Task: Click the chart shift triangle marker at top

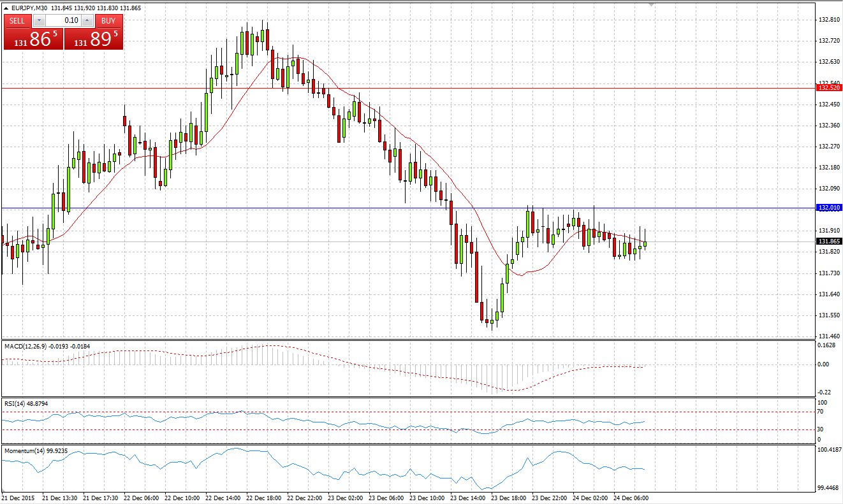Action: click(651, 4)
